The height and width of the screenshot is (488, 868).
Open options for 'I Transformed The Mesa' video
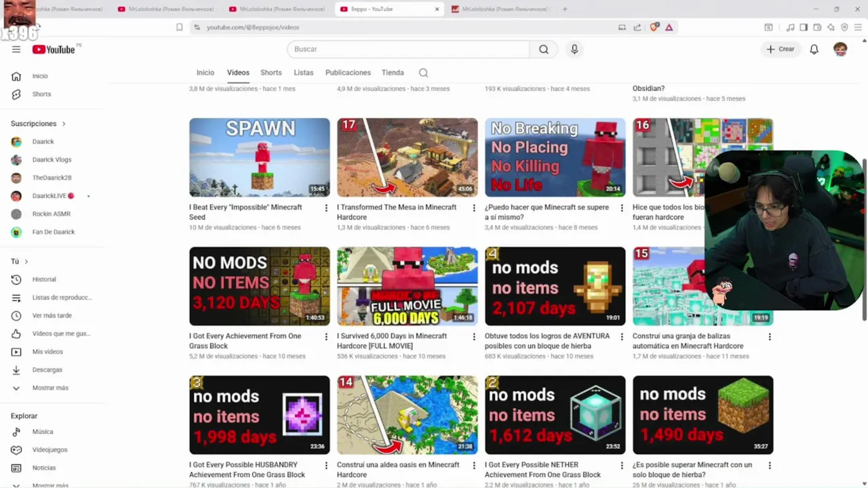click(x=474, y=208)
